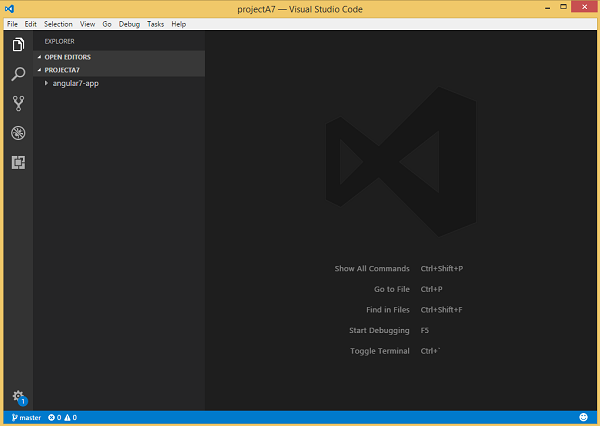Click the Start Debugging hint
Image resolution: width=600 pixels, height=426 pixels.
coord(379,331)
